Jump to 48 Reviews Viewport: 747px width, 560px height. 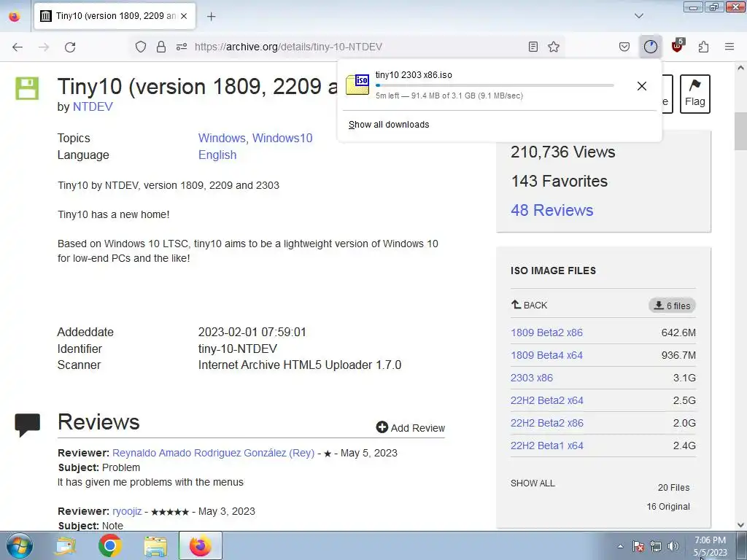pyautogui.click(x=551, y=210)
